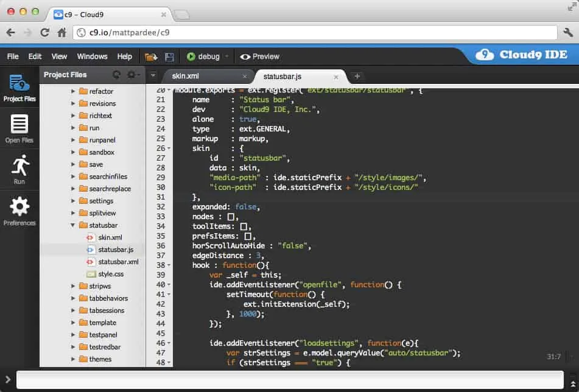
Task: Open skin.xml in the file tree
Action: point(104,237)
